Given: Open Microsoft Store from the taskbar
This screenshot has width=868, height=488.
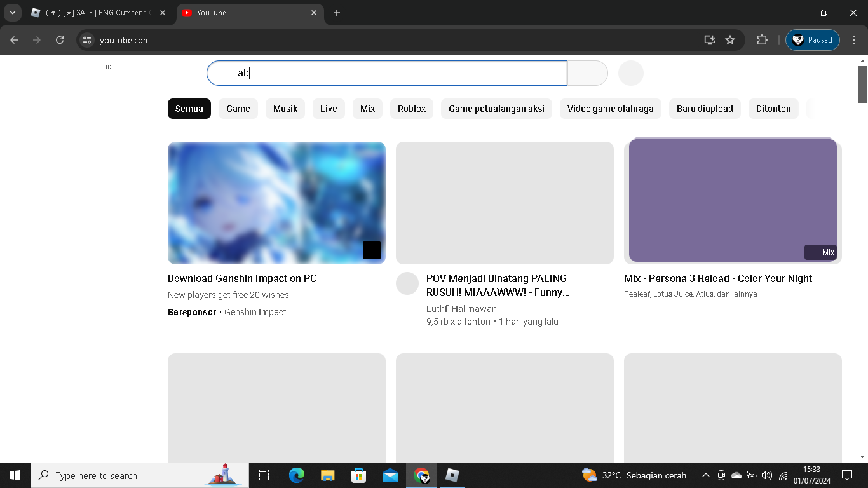Looking at the screenshot, I should pos(358,475).
